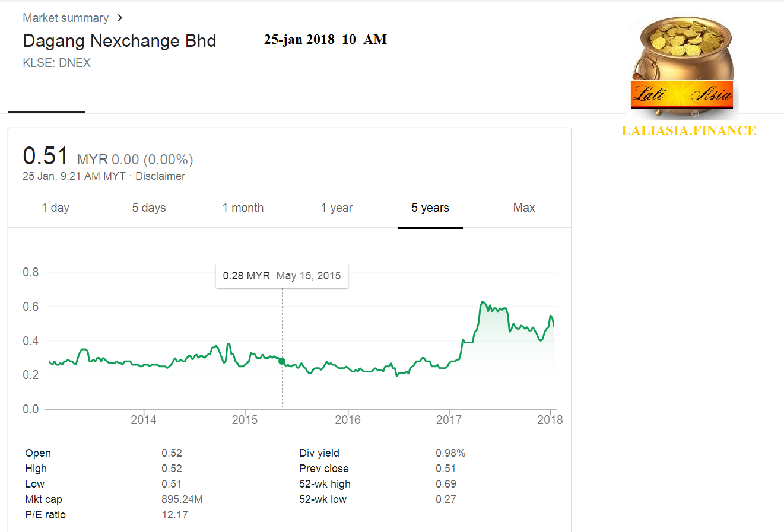
Task: Click the 2018 label on the time axis
Action: (550, 420)
